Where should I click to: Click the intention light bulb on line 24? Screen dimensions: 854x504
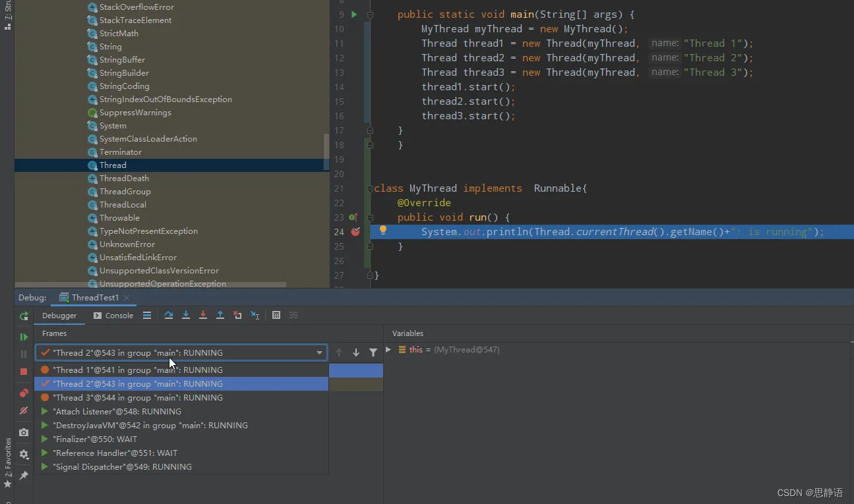382,231
